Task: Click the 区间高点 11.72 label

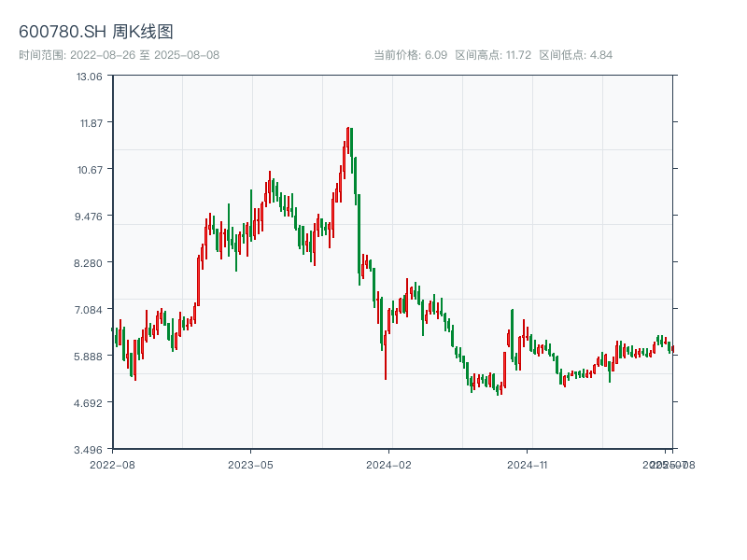Action: point(493,55)
